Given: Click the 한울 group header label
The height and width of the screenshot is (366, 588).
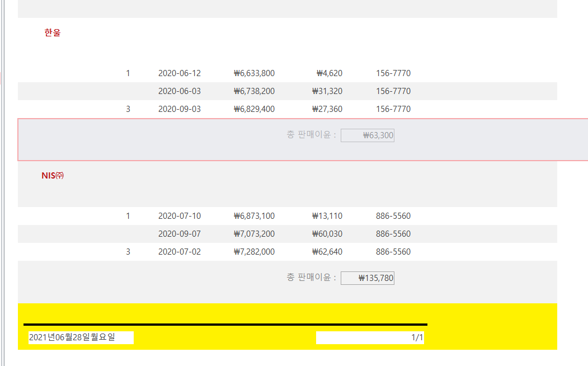Looking at the screenshot, I should 53,32.
